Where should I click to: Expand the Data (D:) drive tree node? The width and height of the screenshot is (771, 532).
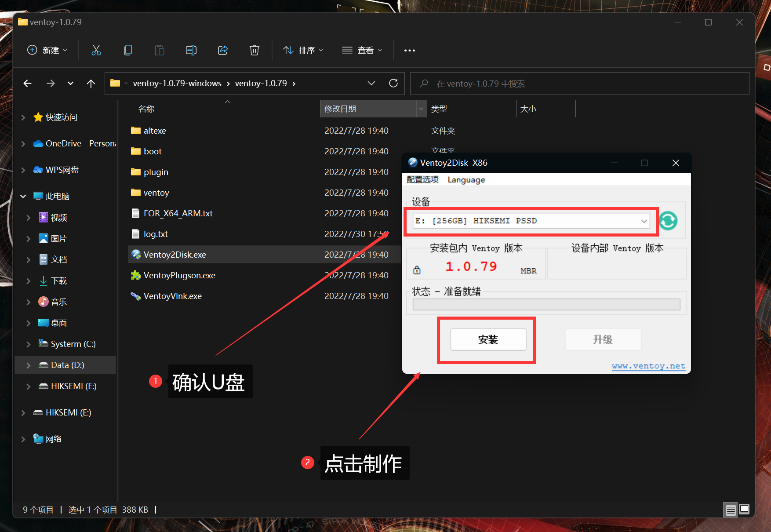tap(29, 365)
